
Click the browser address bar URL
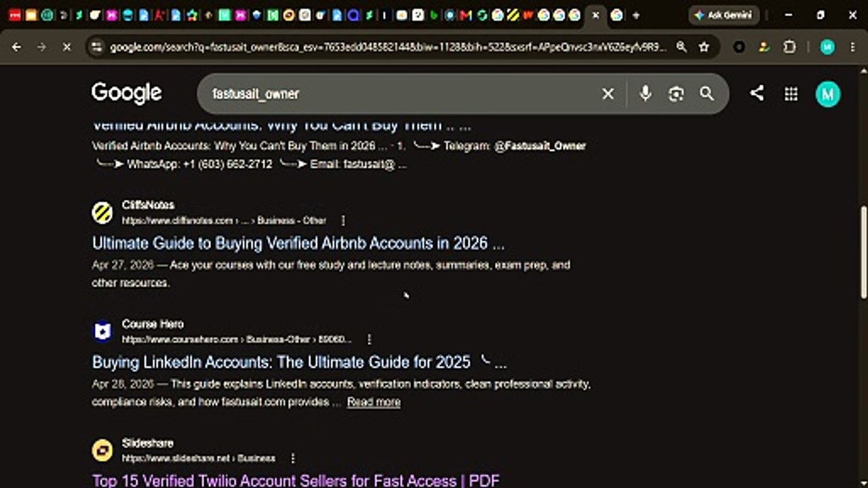[x=389, y=47]
